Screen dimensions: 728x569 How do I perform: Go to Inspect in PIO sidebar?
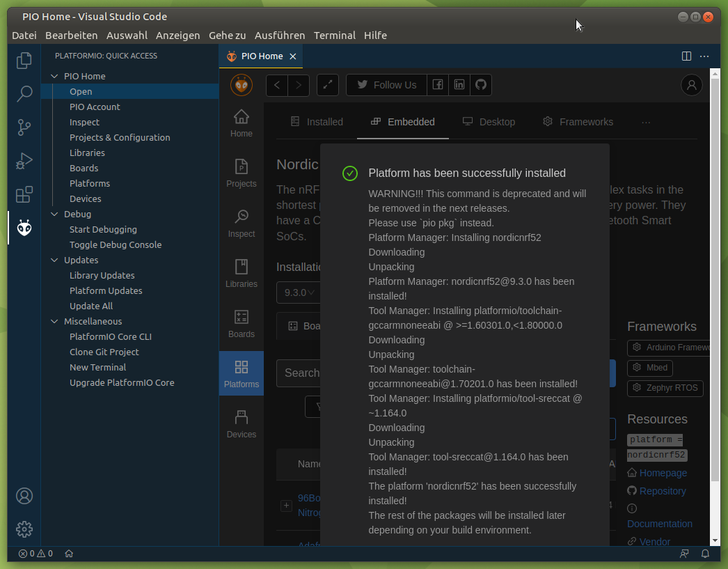[242, 224]
